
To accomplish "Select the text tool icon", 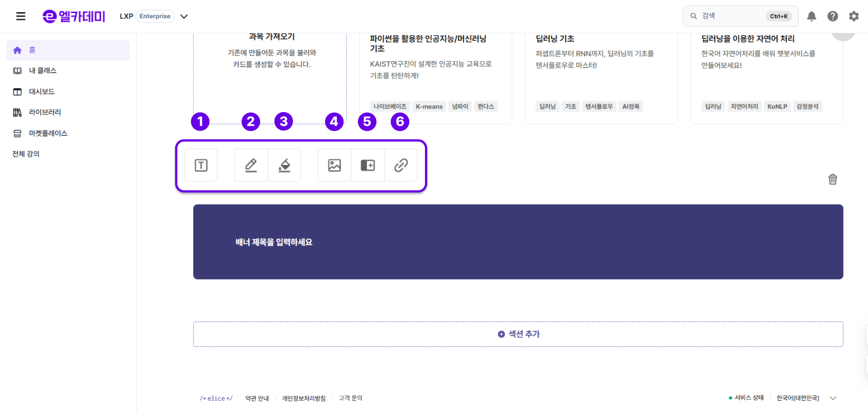I will pos(201,165).
